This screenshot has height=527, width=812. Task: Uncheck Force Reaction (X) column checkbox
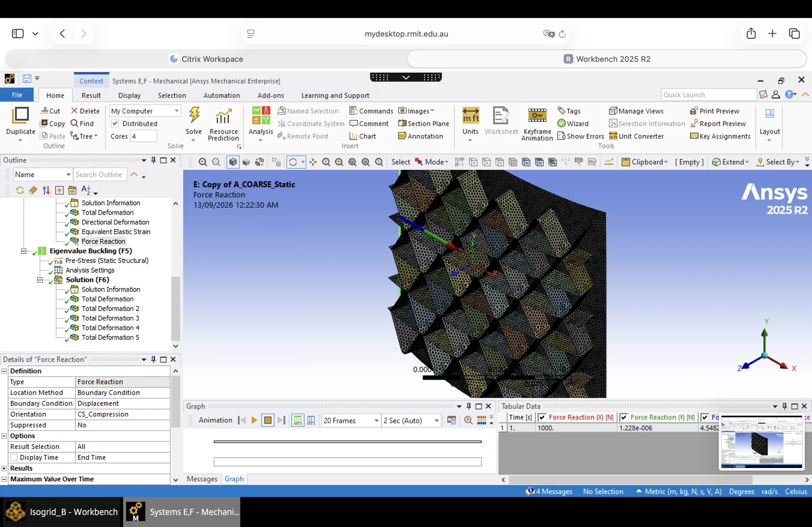[542, 417]
